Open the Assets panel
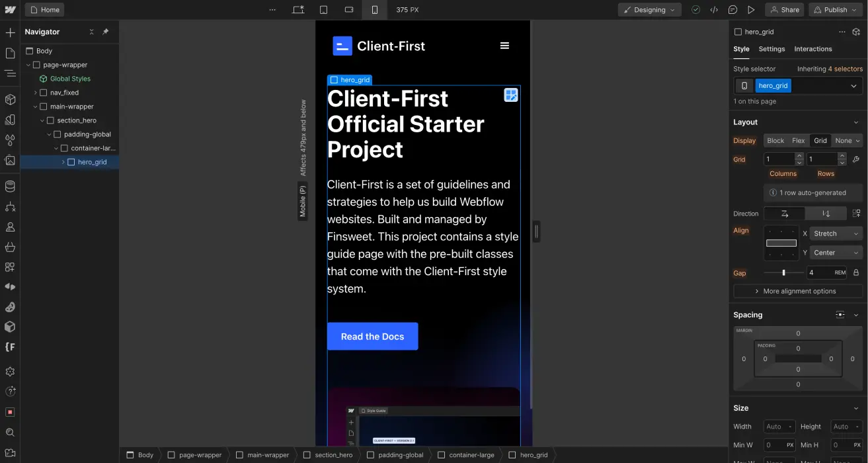 10,160
